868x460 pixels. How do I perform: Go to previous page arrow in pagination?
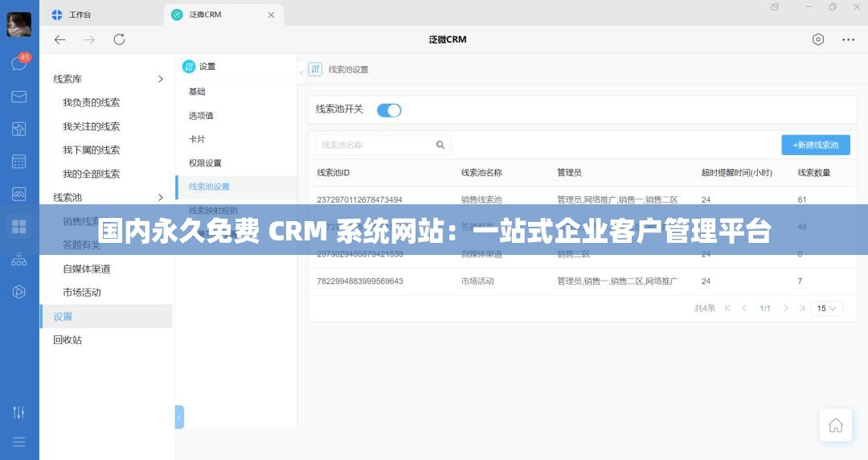point(744,308)
